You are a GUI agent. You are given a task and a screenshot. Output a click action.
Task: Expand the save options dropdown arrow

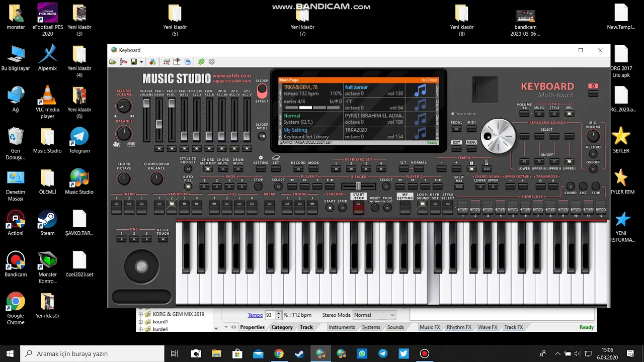141,62
